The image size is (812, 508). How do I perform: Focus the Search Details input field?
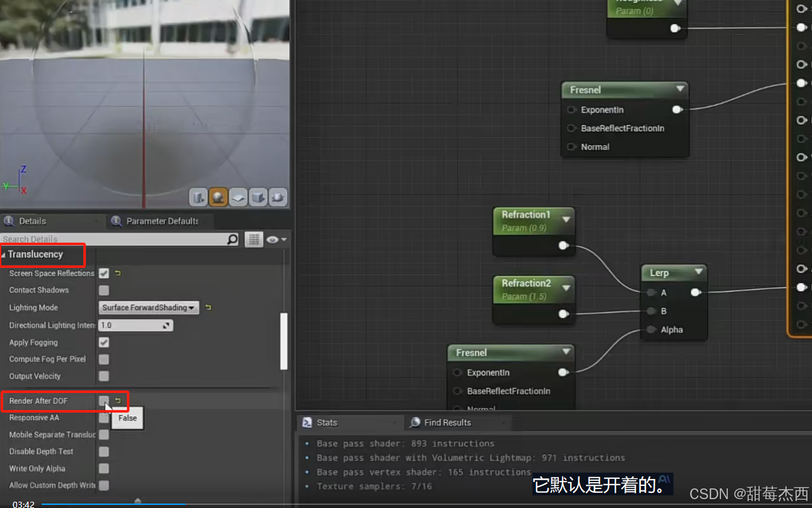[x=114, y=239]
